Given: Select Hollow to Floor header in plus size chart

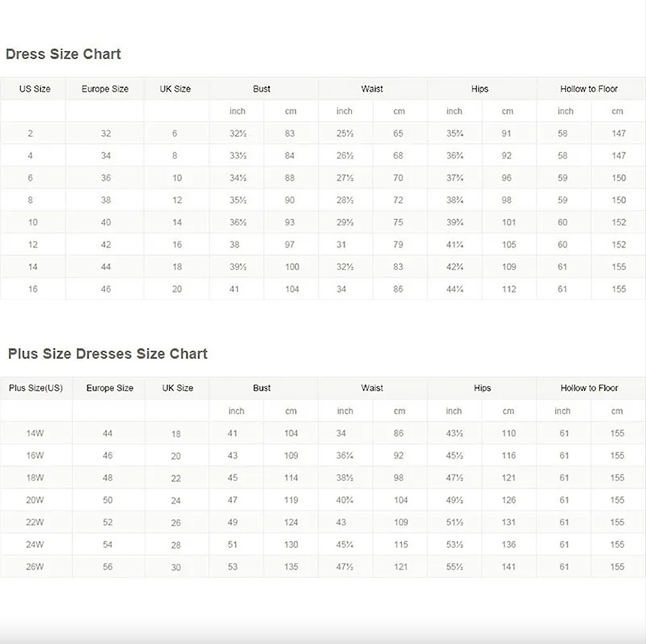Looking at the screenshot, I should (589, 388).
